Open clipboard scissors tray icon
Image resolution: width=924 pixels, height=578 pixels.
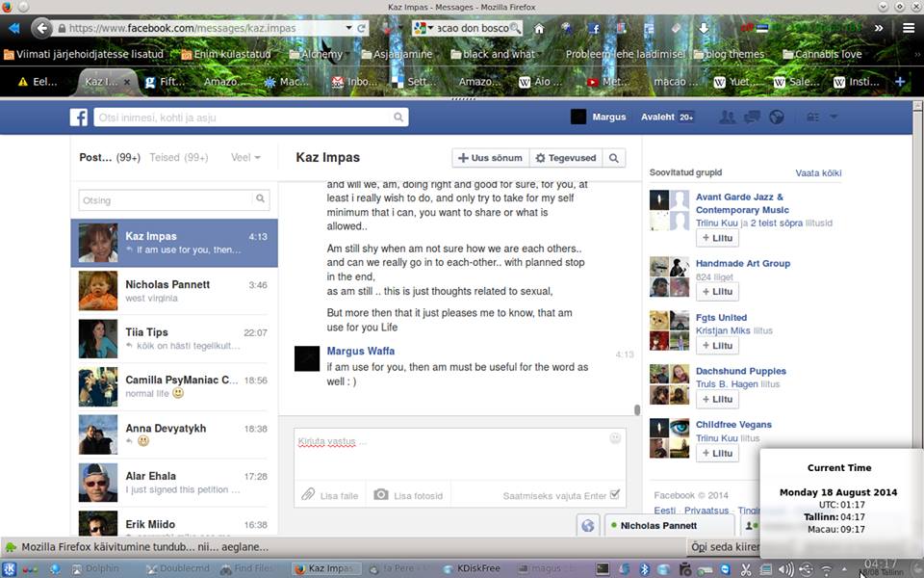pyautogui.click(x=745, y=569)
